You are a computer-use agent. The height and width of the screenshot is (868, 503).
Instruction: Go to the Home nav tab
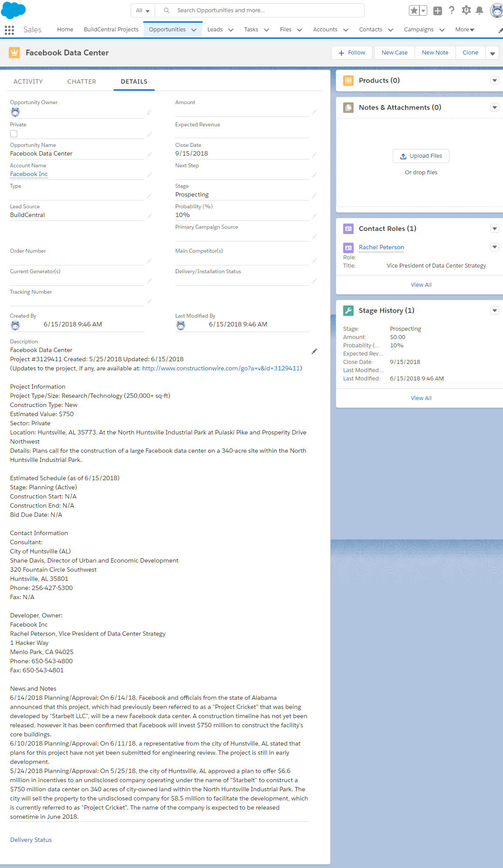pos(65,30)
